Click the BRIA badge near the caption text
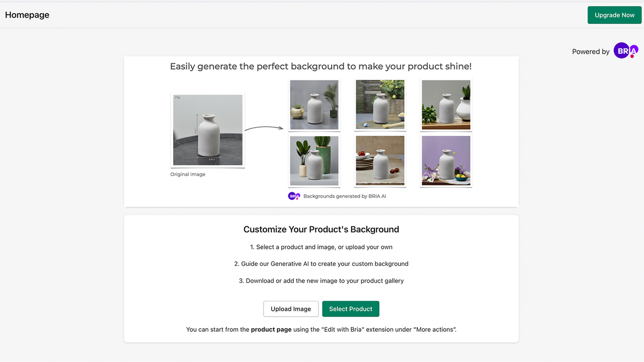This screenshot has width=644, height=362. click(x=294, y=196)
